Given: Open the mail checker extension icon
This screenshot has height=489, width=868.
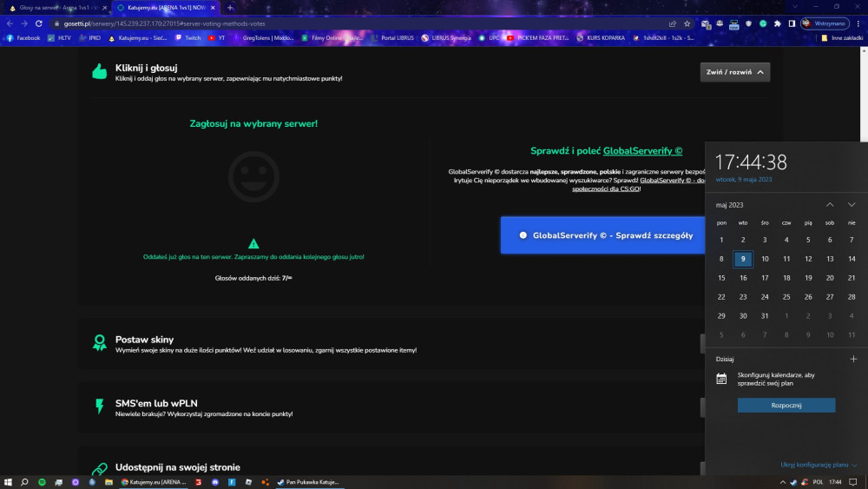Looking at the screenshot, I should [x=705, y=23].
